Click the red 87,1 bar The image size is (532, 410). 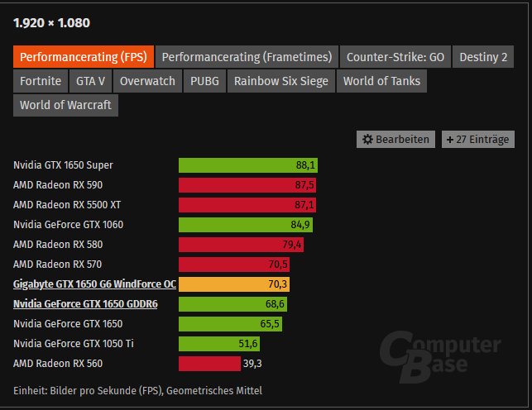[247, 205]
